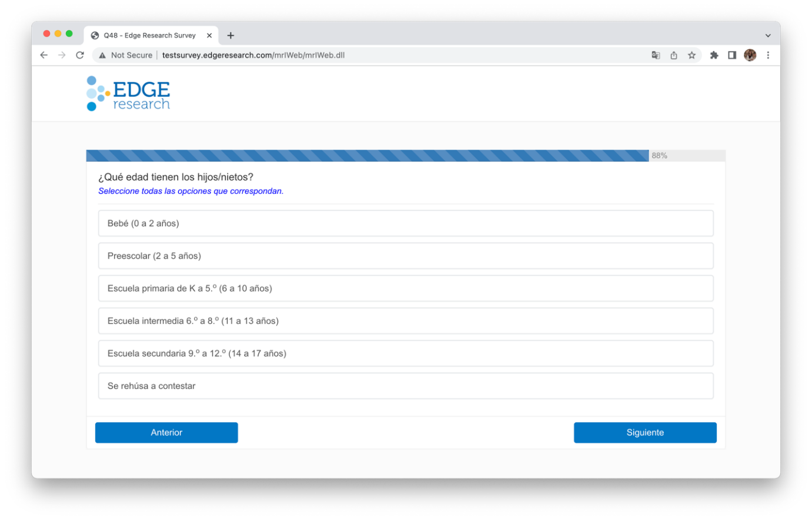Open the Google Translate icon in address bar

656,55
